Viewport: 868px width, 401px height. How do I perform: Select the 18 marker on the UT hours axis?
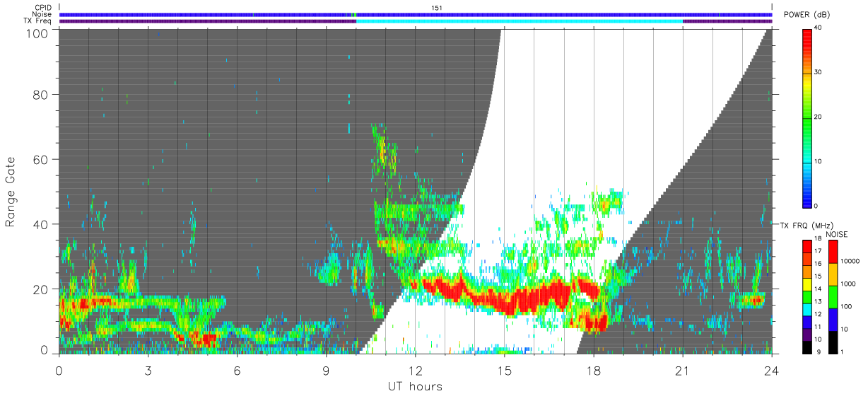pyautogui.click(x=593, y=370)
